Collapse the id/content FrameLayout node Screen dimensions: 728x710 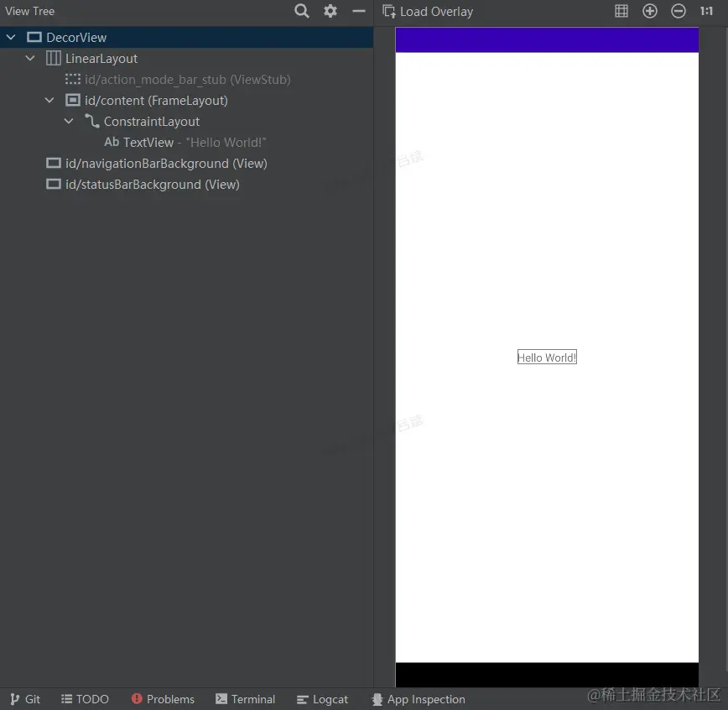coord(49,101)
